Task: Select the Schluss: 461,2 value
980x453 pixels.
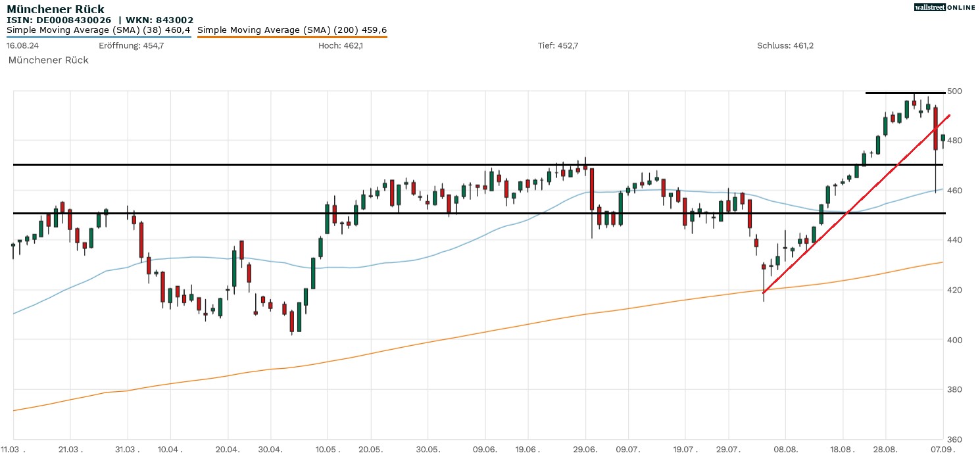Action: tap(785, 45)
